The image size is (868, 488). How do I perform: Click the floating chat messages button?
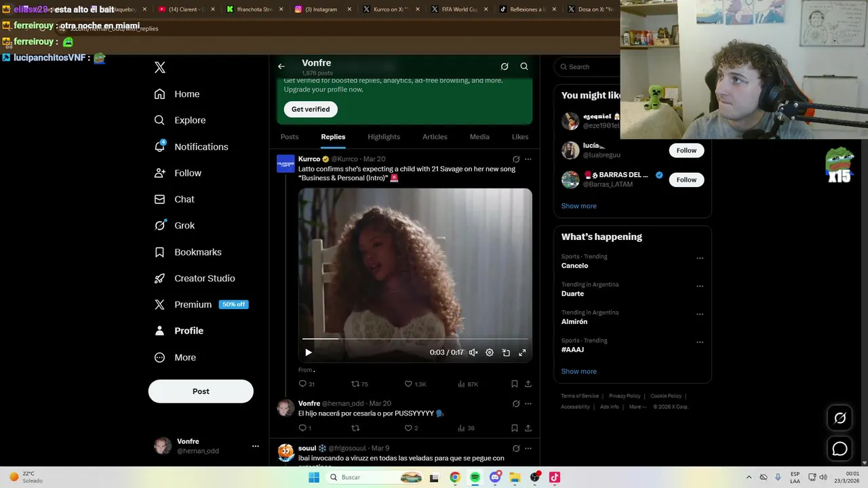click(840, 449)
